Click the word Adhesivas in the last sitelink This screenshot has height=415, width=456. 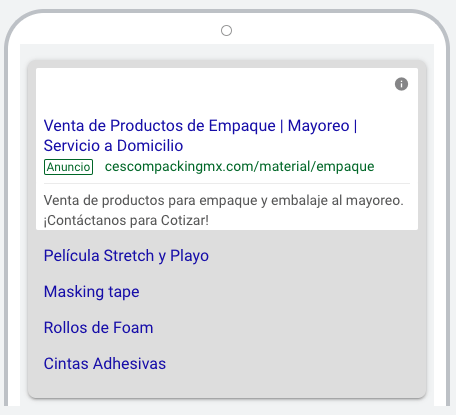129,364
